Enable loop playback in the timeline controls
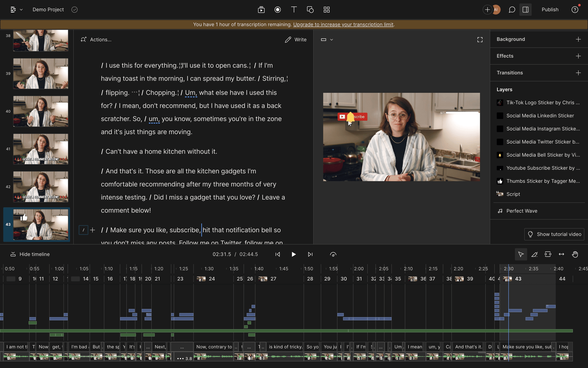 pyautogui.click(x=333, y=254)
